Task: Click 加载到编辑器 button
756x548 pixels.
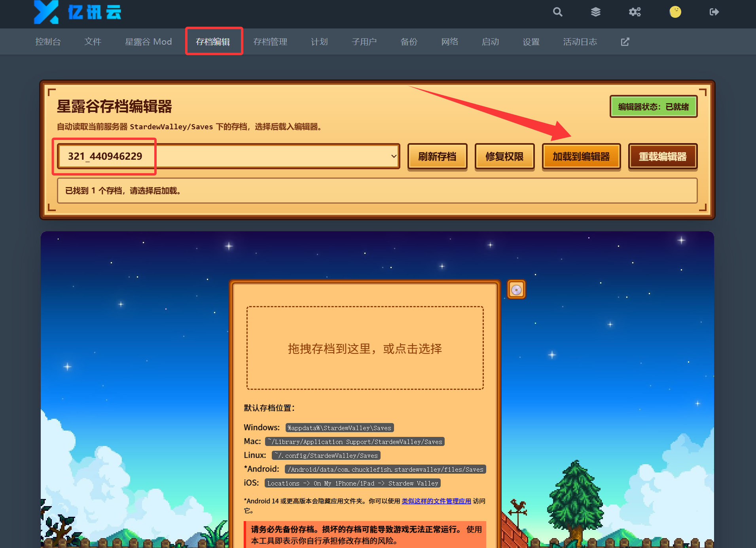Action: coord(581,157)
